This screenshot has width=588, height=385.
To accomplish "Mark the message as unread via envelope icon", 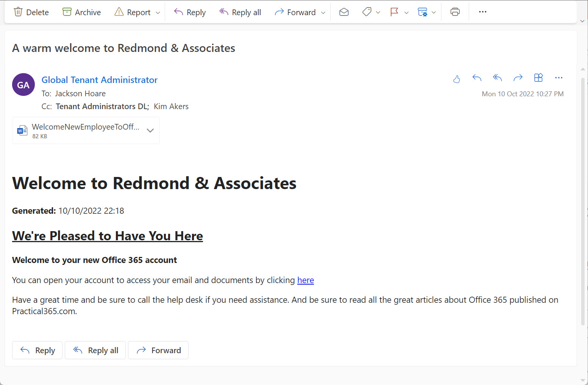I will click(x=344, y=12).
